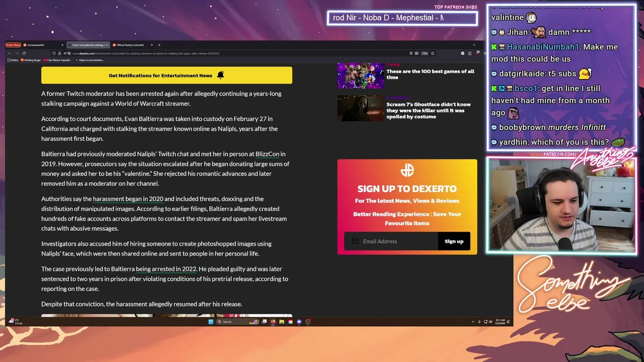Click the volume speaker tray icon
The image size is (644, 362).
click(x=490, y=322)
